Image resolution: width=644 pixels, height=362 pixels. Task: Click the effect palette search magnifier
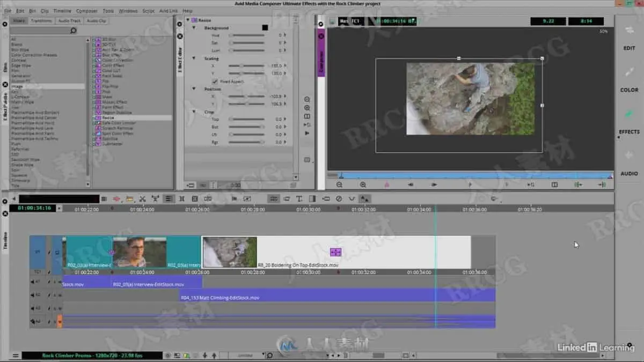[74, 31]
